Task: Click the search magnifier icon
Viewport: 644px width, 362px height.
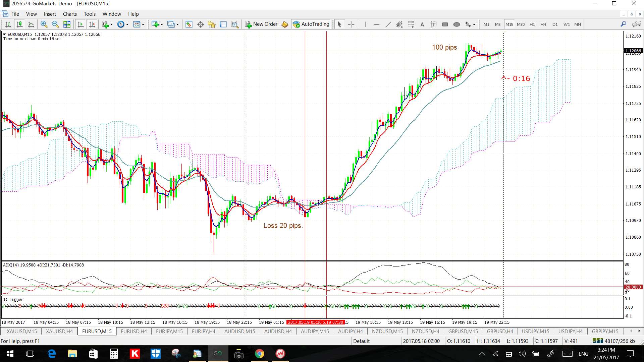Action: (623, 24)
